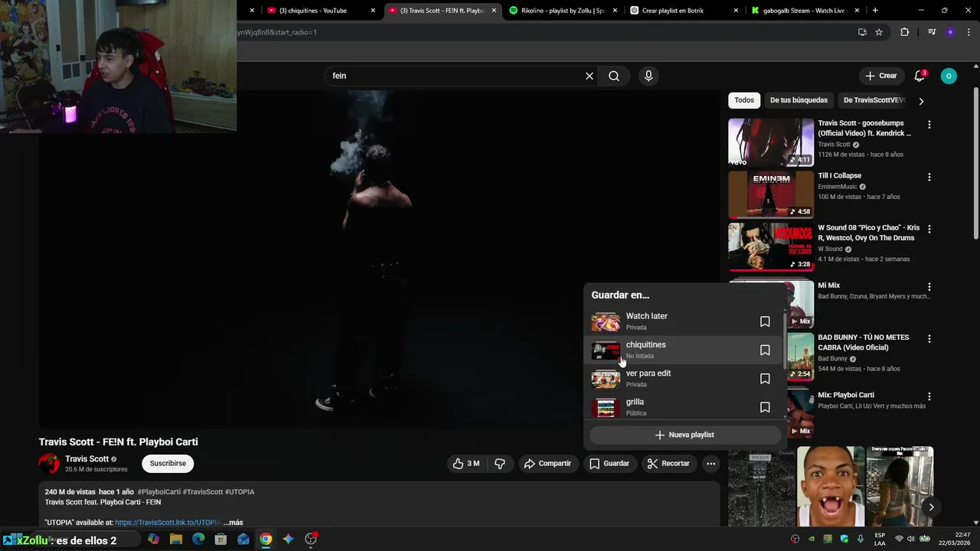
Task: Open the YouTube account avatar menu
Action: (949, 76)
